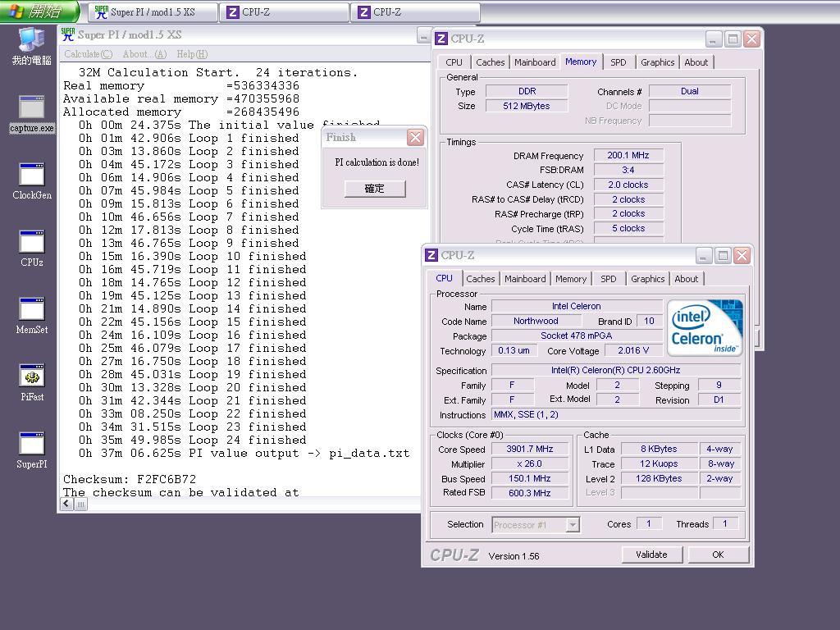This screenshot has height=630, width=840.
Task: Click the Validate button in CPU-Z
Action: pos(652,555)
